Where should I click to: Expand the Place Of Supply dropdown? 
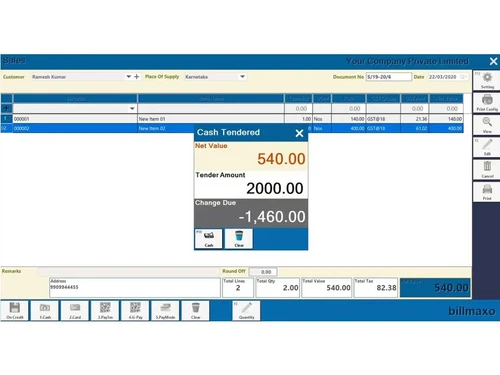pos(242,77)
